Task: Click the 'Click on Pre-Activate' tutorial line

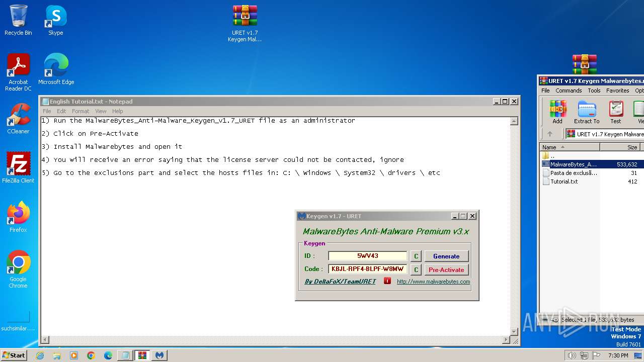Action: tap(90, 134)
